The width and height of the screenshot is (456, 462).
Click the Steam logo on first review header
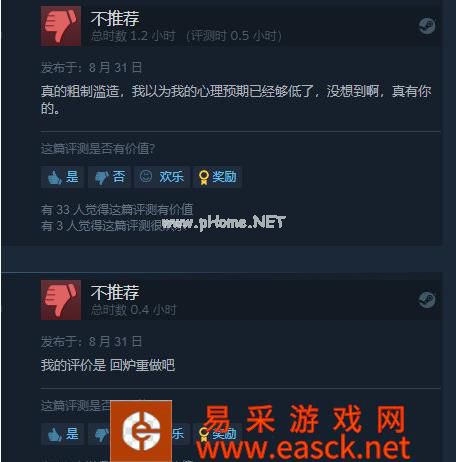427,26
